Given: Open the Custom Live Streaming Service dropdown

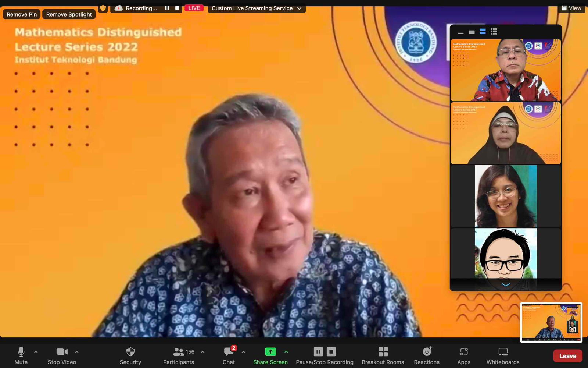Looking at the screenshot, I should click(x=256, y=8).
